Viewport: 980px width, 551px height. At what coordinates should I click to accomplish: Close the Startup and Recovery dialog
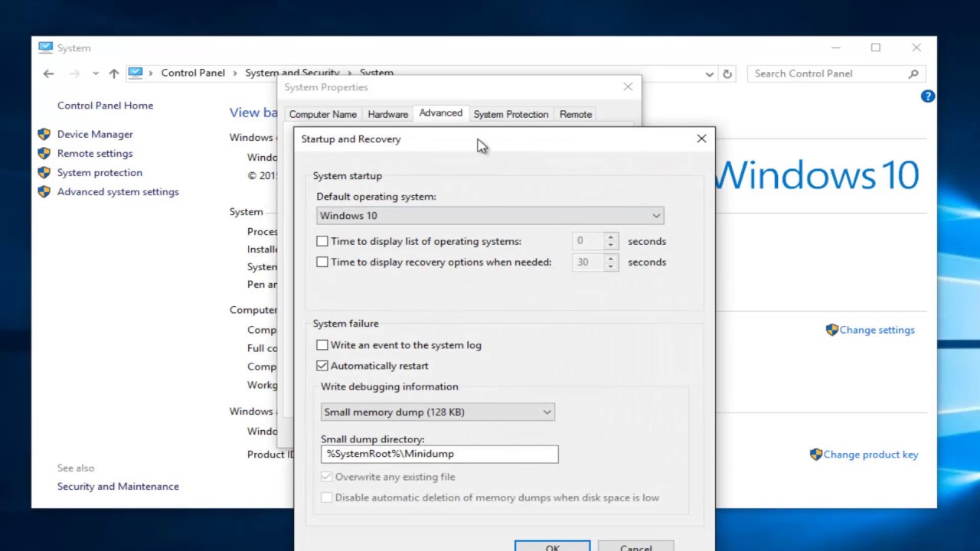[701, 139]
